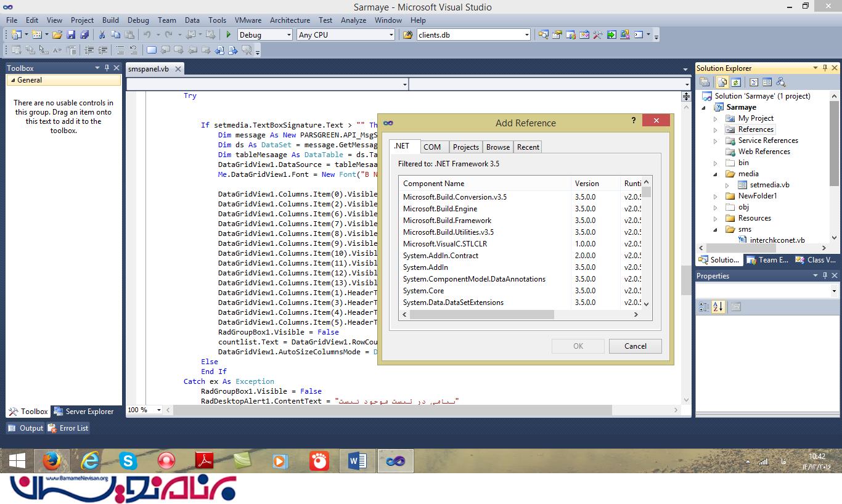Switch to the Recent tab in Add Reference
The image size is (842, 504).
528,147
